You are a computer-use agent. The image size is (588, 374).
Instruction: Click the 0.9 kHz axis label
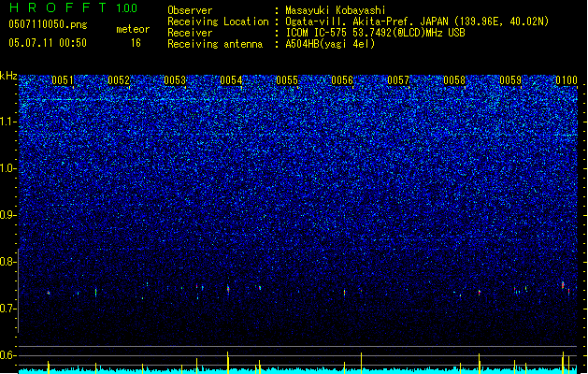click(x=8, y=215)
